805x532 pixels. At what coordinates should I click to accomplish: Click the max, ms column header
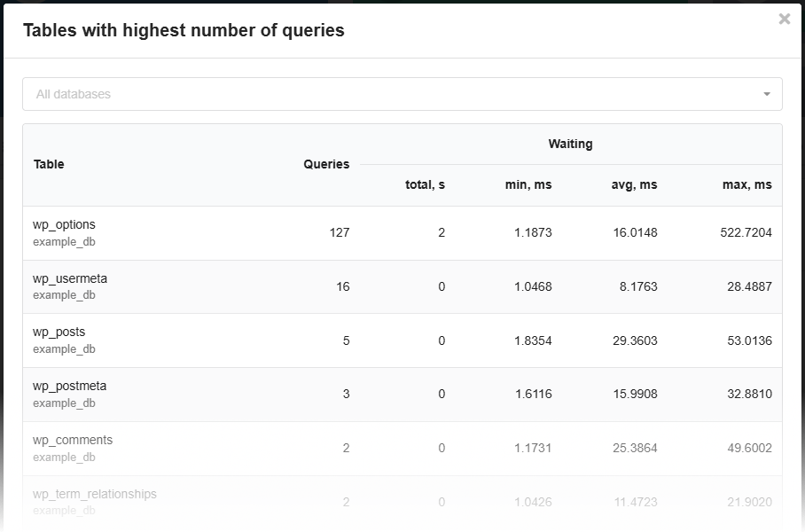(x=746, y=185)
